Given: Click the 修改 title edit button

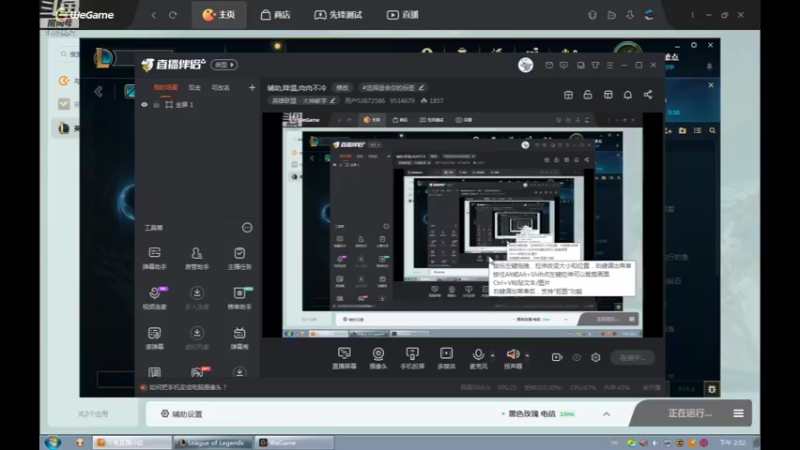Looking at the screenshot, I should click(x=342, y=88).
